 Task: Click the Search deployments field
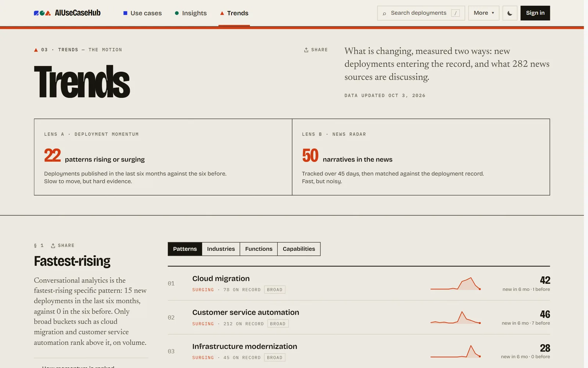click(x=421, y=13)
